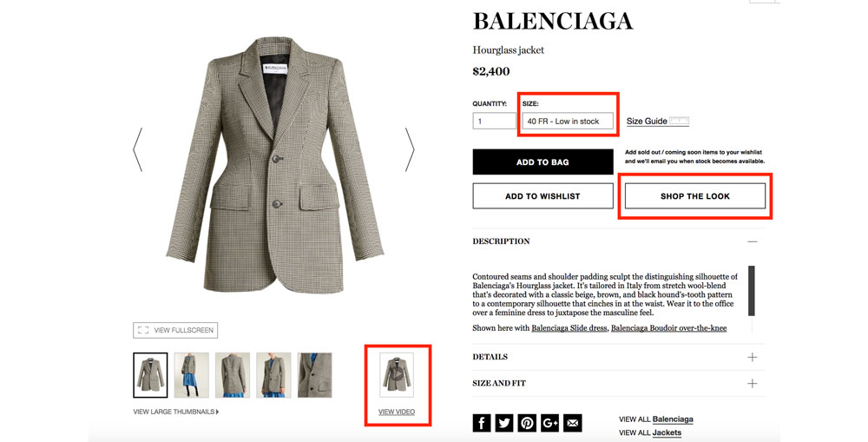Share the jacket on Facebook
The image size is (868, 442).
click(482, 423)
